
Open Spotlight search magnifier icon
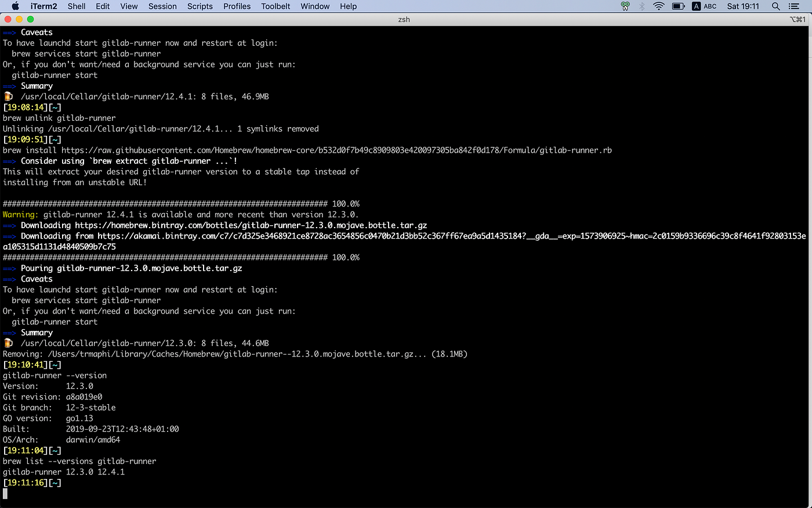pyautogui.click(x=775, y=6)
